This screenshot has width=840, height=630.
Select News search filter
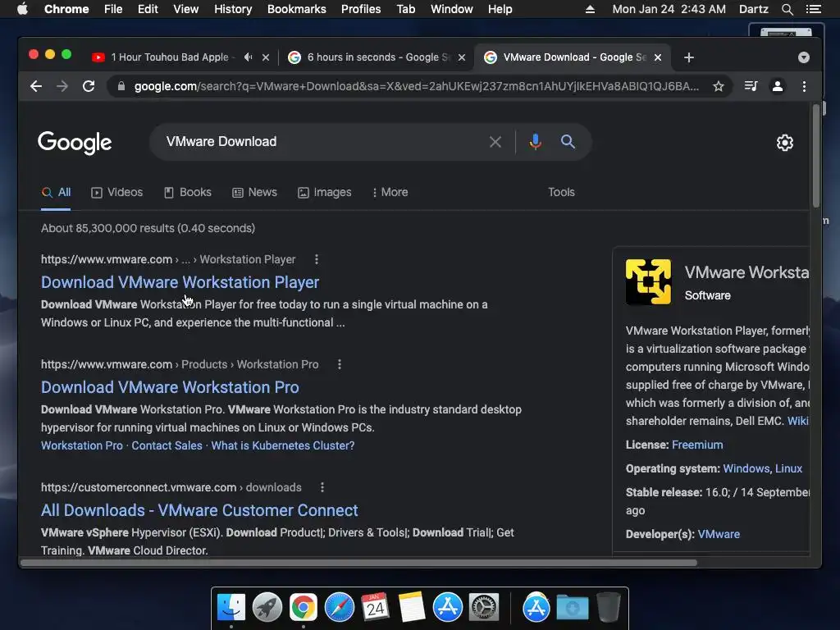coord(254,192)
